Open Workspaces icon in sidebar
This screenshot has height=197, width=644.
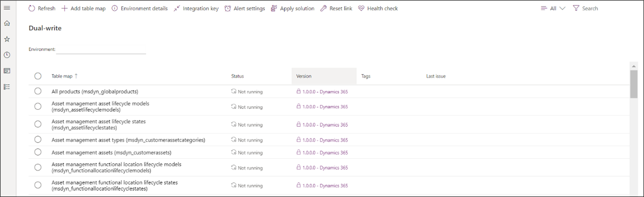pyautogui.click(x=7, y=71)
